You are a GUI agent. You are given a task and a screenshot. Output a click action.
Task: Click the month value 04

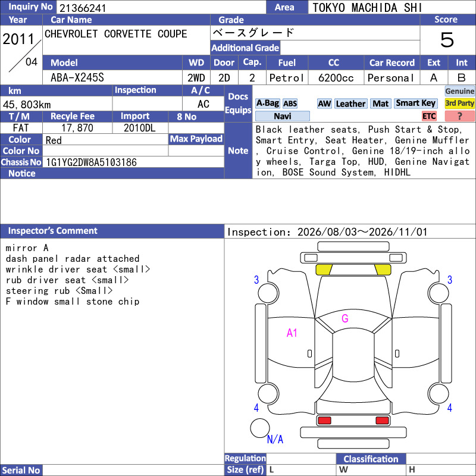32,62
